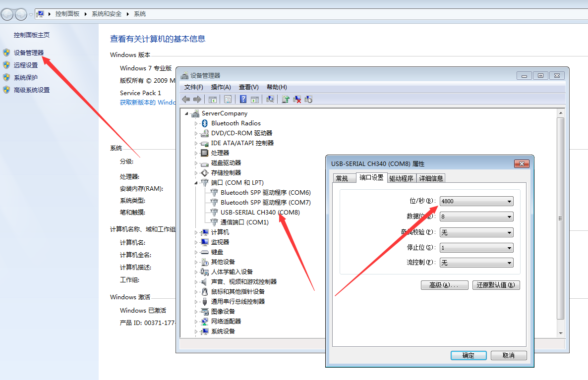The width and height of the screenshot is (588, 380).
Task: Click the 高级(A)... button
Action: (x=444, y=285)
